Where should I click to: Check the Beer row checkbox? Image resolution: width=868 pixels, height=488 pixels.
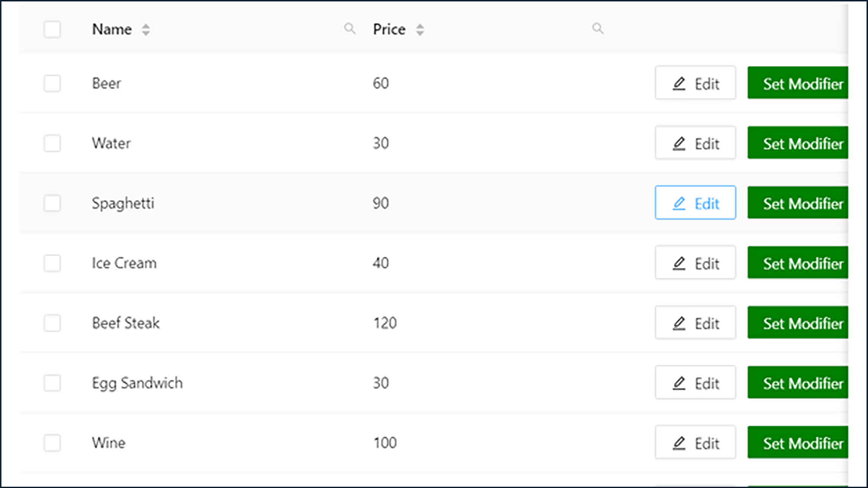pos(52,83)
